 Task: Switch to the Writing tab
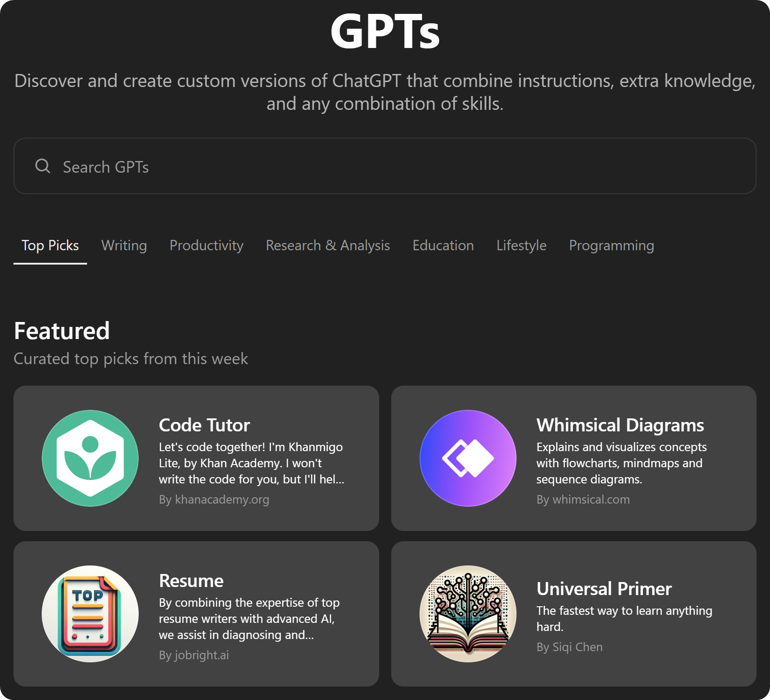pyautogui.click(x=124, y=245)
